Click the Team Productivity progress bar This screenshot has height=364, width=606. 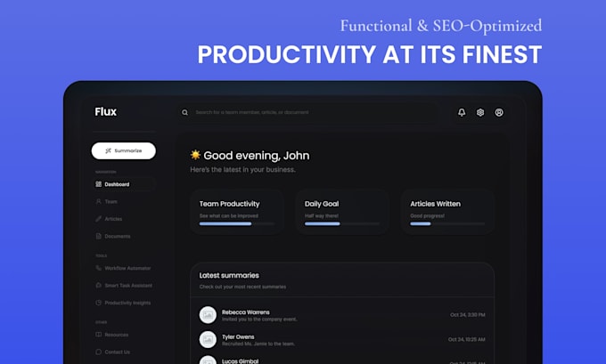coord(237,224)
